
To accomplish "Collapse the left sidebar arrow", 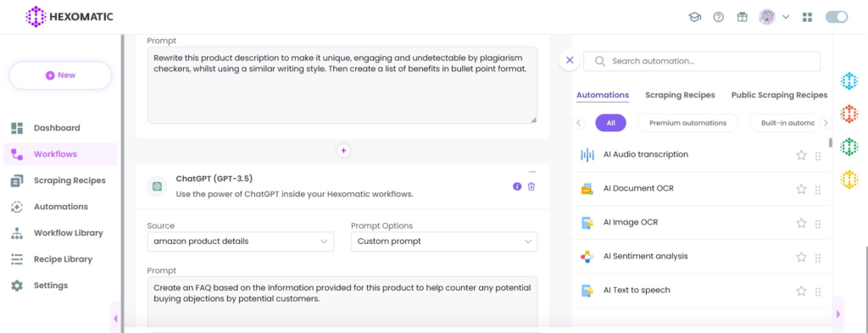I will click(115, 318).
